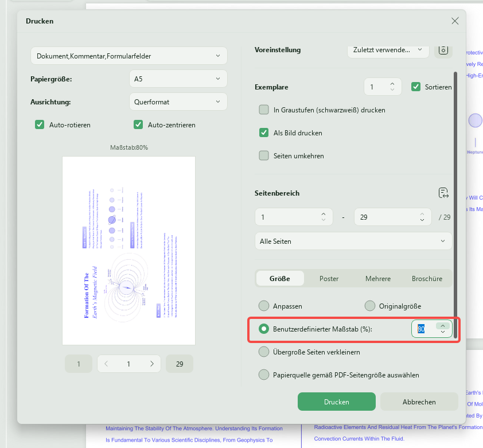Open the Ausrichtung Querformat dropdown
Image resolution: width=483 pixels, height=448 pixels.
[178, 102]
